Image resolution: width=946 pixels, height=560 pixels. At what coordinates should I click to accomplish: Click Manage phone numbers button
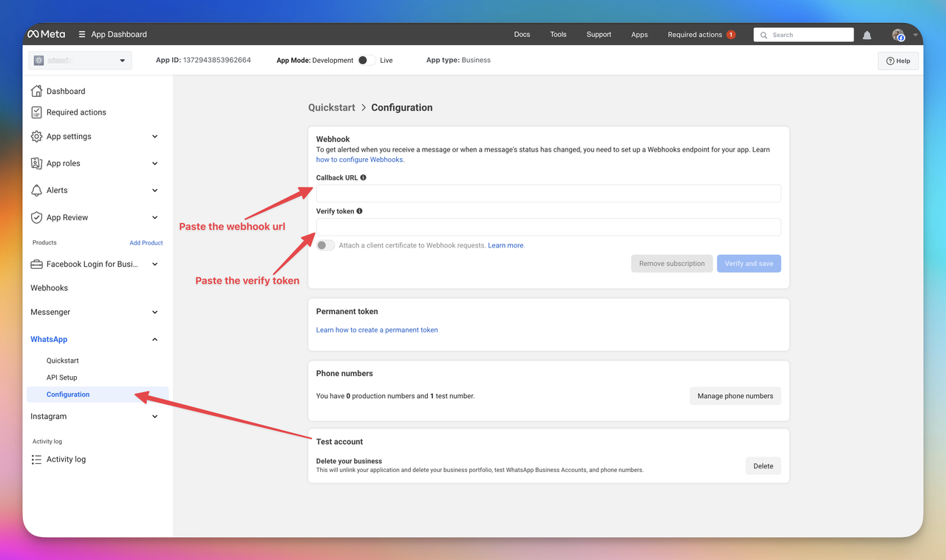(x=735, y=396)
